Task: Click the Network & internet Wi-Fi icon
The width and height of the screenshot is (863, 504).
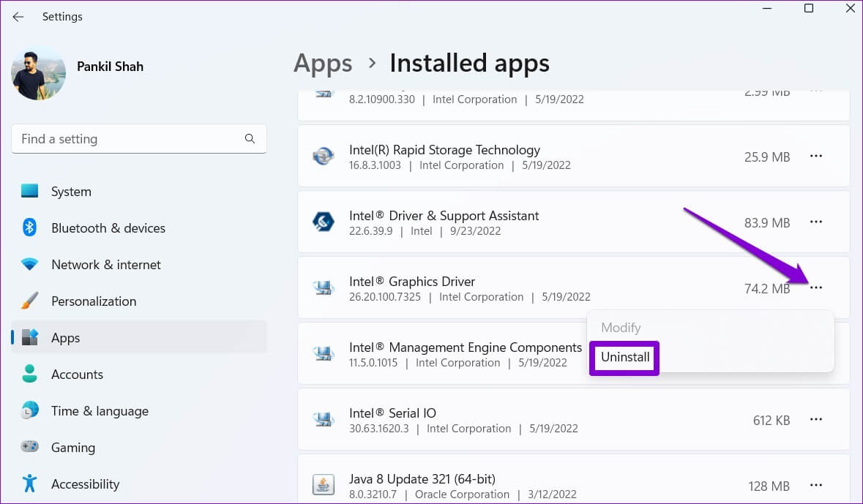Action: tap(30, 264)
